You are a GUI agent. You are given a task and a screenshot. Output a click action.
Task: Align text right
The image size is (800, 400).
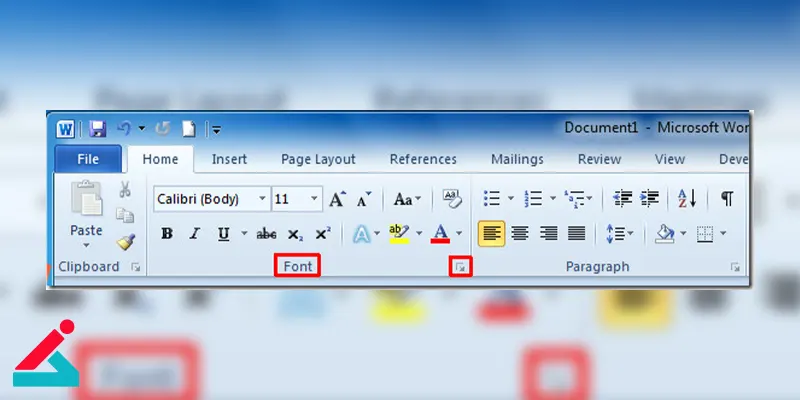click(548, 234)
